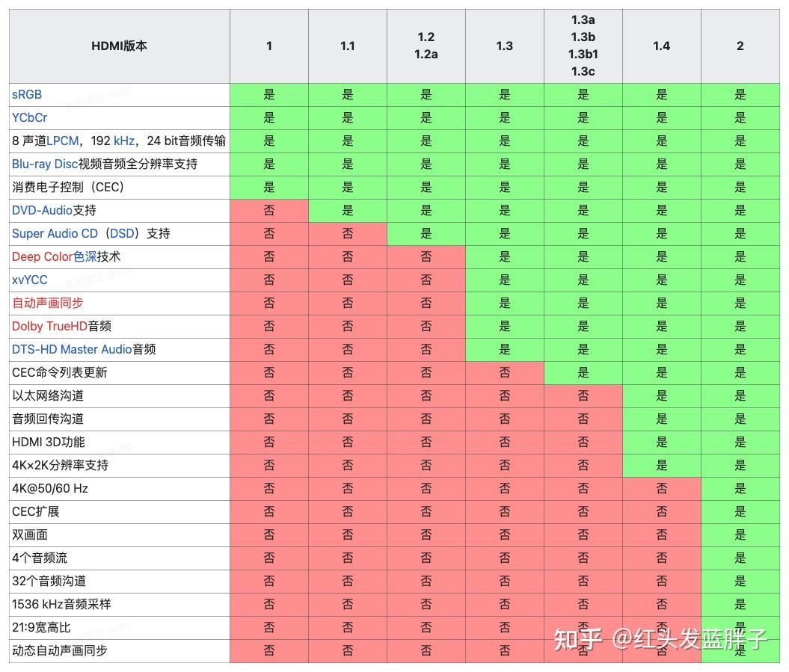Select the version 2 column header
Image resolution: width=789 pixels, height=672 pixels.
(740, 46)
